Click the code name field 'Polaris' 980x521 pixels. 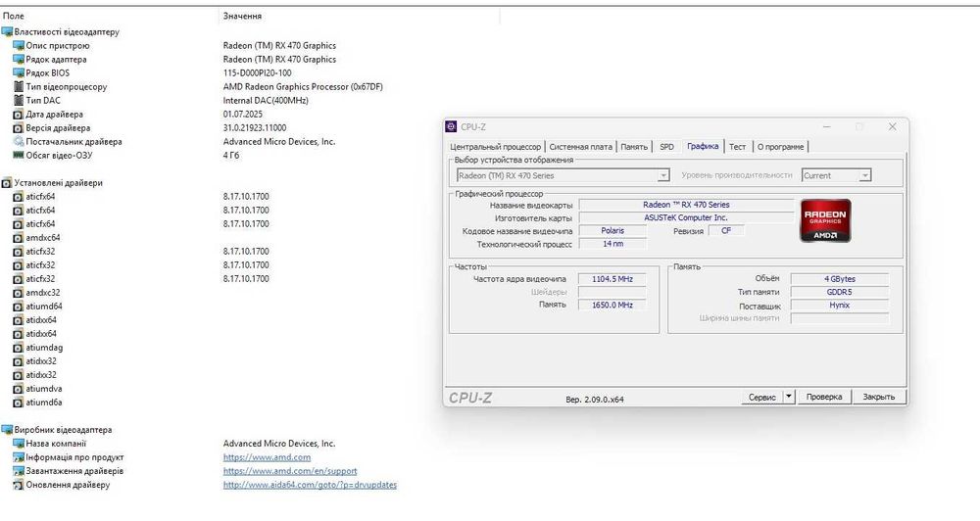612,230
